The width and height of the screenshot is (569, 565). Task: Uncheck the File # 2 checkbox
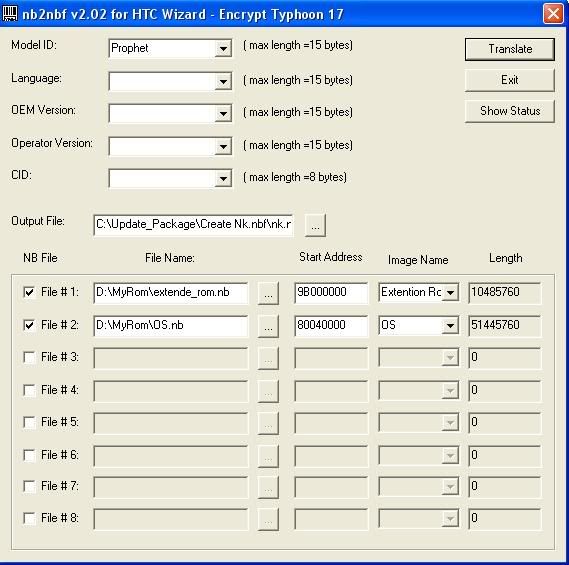click(x=29, y=325)
